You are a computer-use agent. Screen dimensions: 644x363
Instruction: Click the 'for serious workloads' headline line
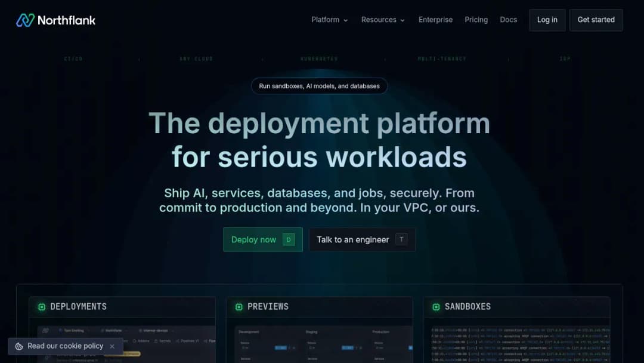tap(319, 157)
